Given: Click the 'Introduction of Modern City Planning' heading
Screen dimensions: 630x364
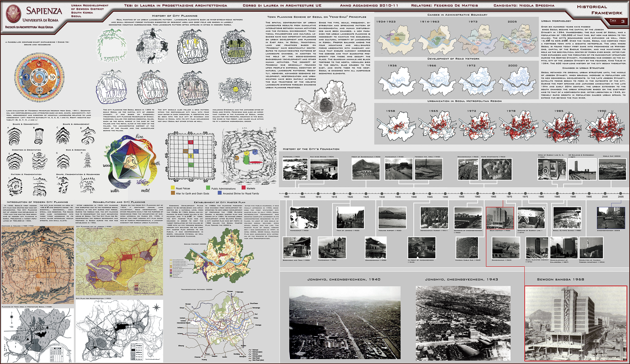Looking at the screenshot, I should click(37, 202).
